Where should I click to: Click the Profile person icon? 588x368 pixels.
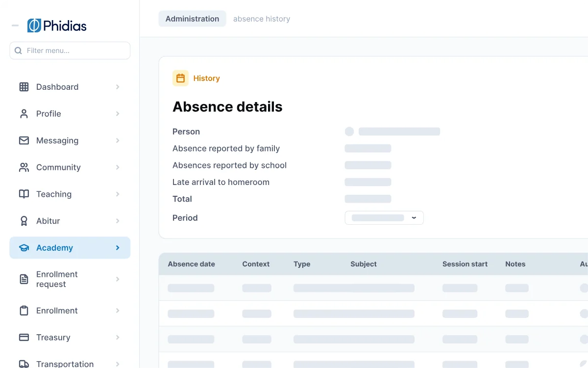(24, 114)
